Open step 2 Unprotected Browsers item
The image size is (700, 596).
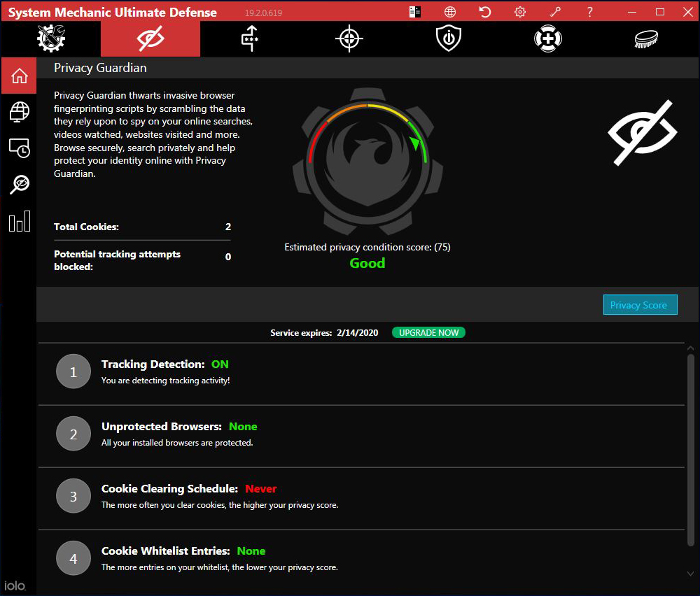click(x=361, y=437)
